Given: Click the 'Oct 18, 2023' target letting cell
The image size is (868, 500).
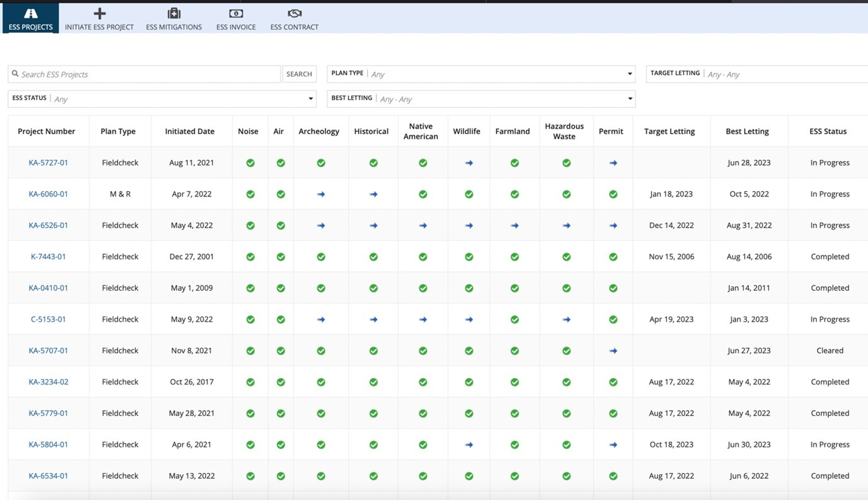Looking at the screenshot, I should (x=671, y=444).
